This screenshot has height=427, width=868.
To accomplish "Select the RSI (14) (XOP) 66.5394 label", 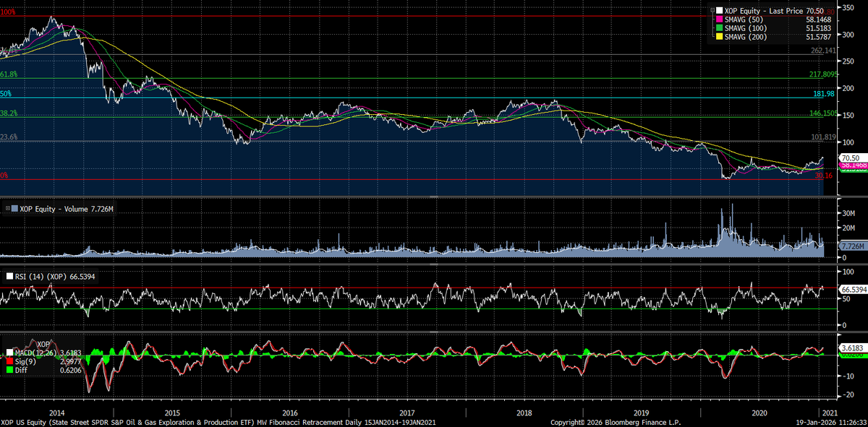I will (x=54, y=276).
